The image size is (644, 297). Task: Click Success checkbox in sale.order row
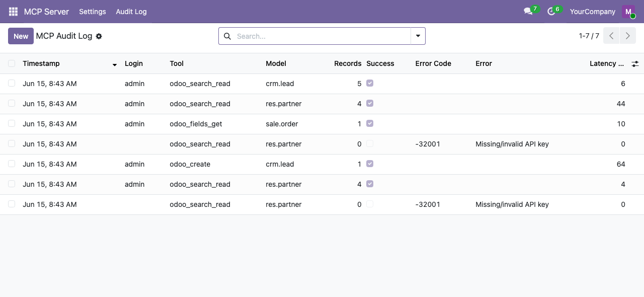pos(370,123)
